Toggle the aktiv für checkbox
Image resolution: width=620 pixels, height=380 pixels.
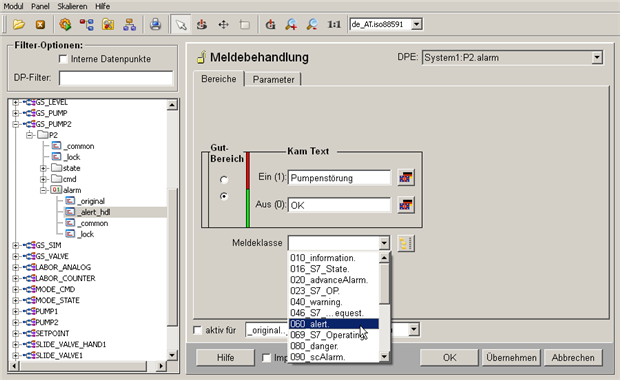197,330
